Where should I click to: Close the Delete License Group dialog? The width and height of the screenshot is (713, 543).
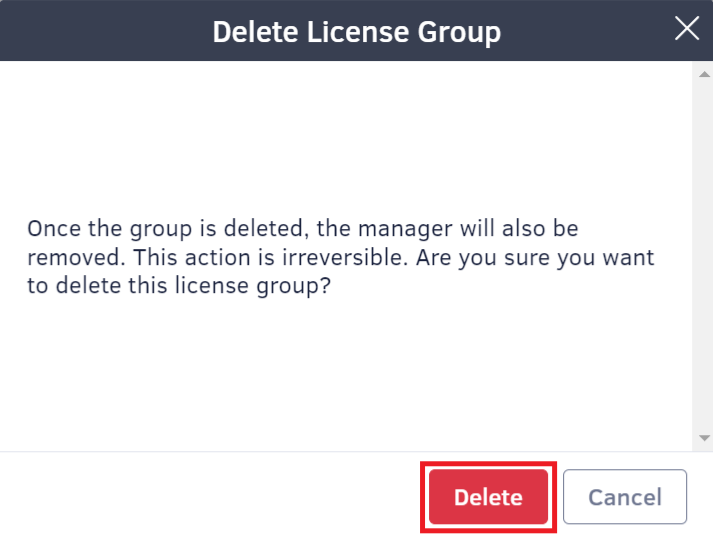[687, 29]
